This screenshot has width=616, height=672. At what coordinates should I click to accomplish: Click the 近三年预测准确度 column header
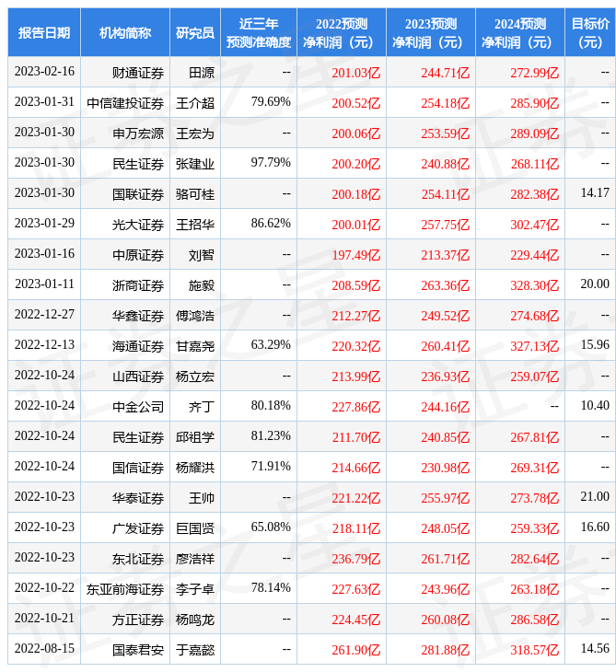pos(259,33)
